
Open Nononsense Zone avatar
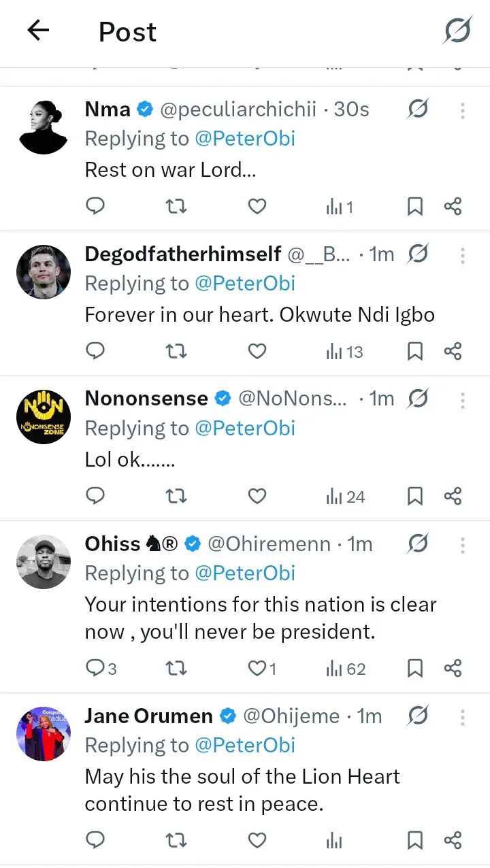(44, 417)
